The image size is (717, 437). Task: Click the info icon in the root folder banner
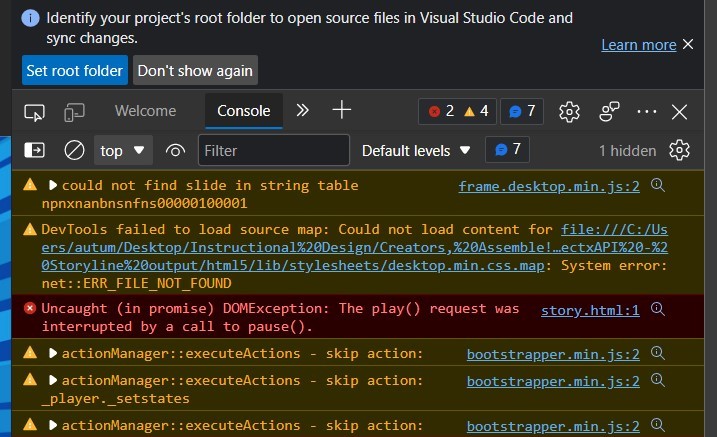(x=30, y=18)
